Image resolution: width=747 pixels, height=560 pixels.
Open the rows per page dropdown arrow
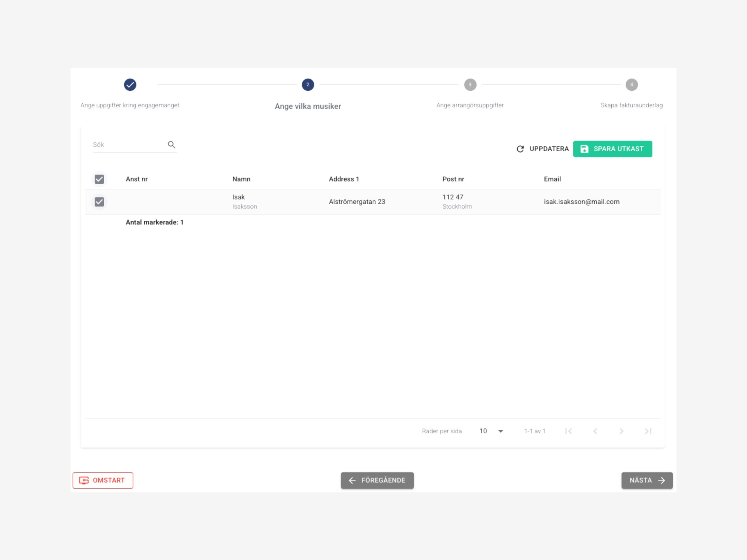pyautogui.click(x=500, y=431)
